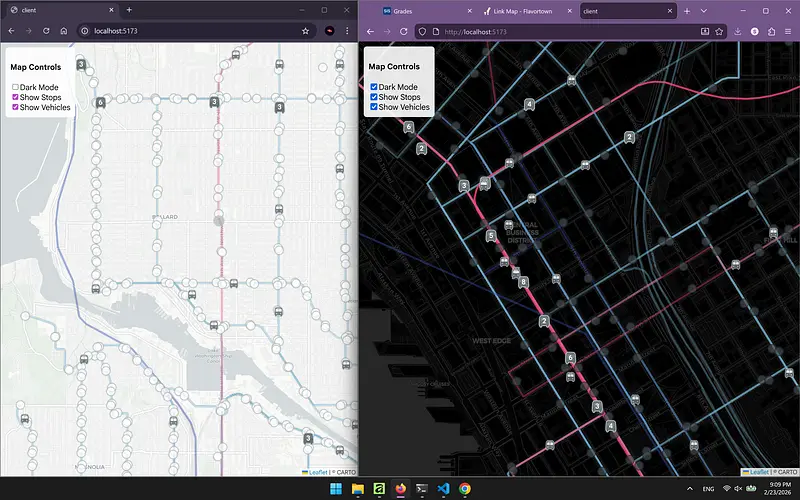Image resolution: width=800 pixels, height=500 pixels.
Task: Launch Visual Studio Code from taskbar
Action: pos(444,489)
